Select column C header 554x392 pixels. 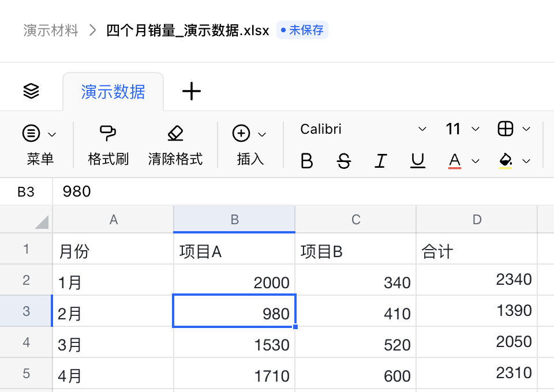click(356, 220)
